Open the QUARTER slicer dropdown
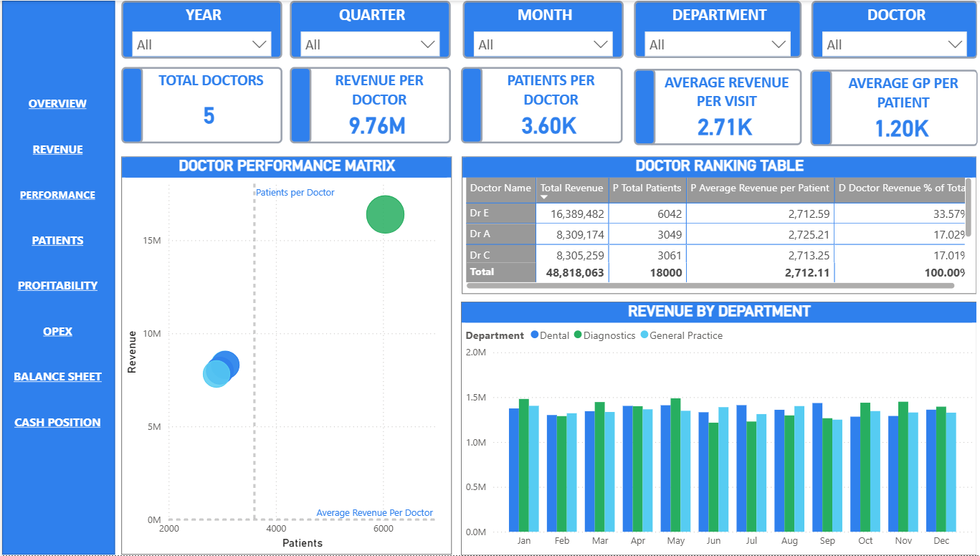Image resolution: width=980 pixels, height=556 pixels. point(370,44)
